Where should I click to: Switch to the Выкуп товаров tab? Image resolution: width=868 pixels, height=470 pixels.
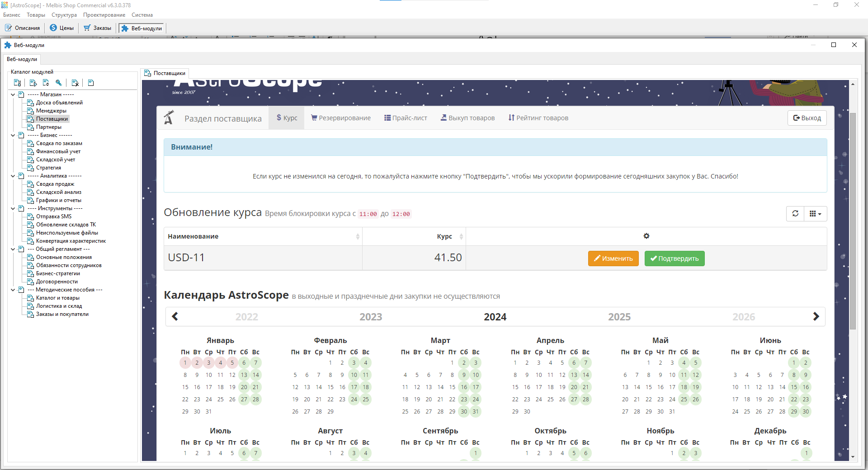(x=467, y=118)
